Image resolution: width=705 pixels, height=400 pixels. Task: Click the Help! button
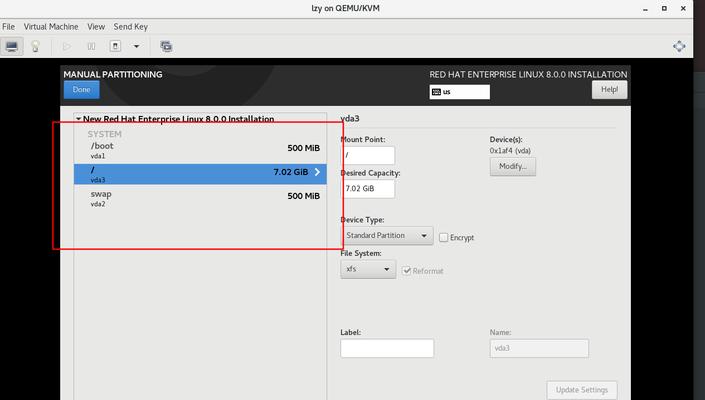(609, 89)
